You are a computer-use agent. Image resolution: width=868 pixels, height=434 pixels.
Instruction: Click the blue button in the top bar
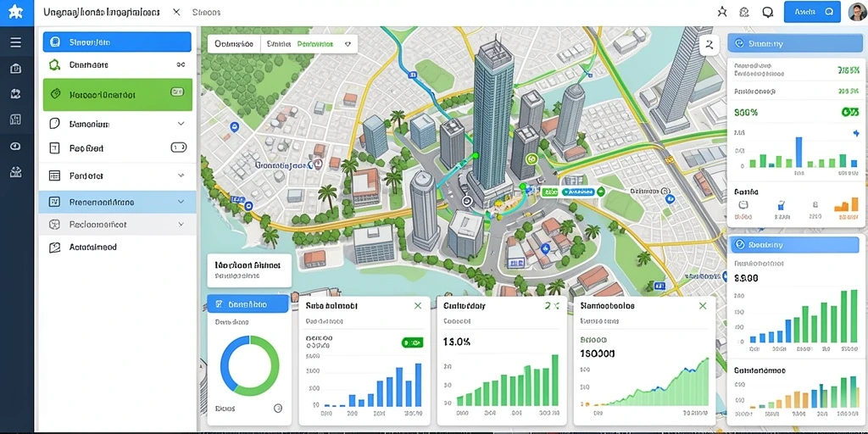click(813, 12)
